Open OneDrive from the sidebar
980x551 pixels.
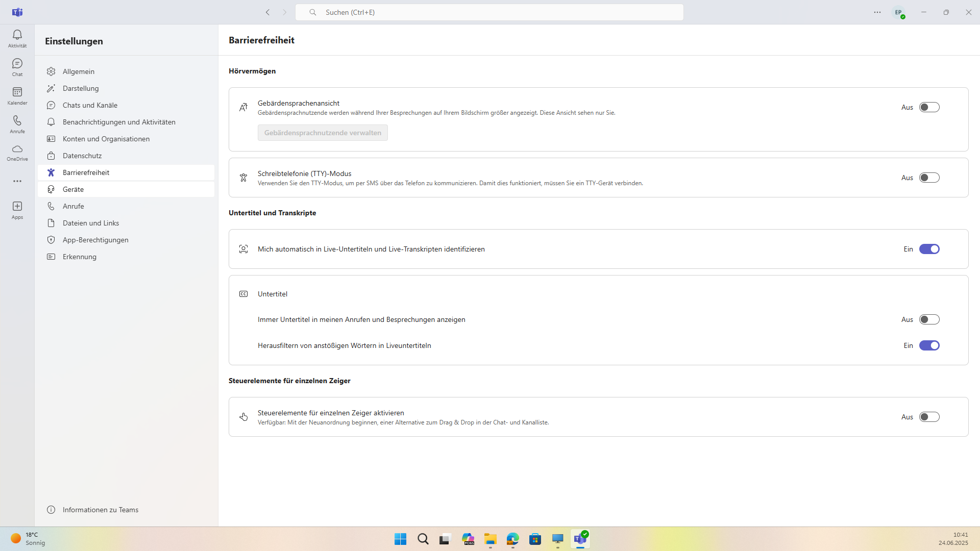pos(17,152)
